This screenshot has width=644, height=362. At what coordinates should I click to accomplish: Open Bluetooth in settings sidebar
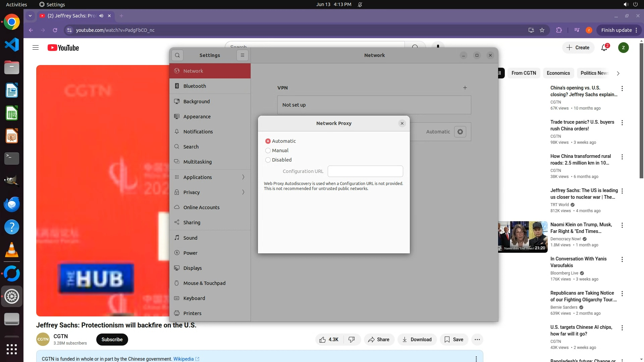click(195, 86)
